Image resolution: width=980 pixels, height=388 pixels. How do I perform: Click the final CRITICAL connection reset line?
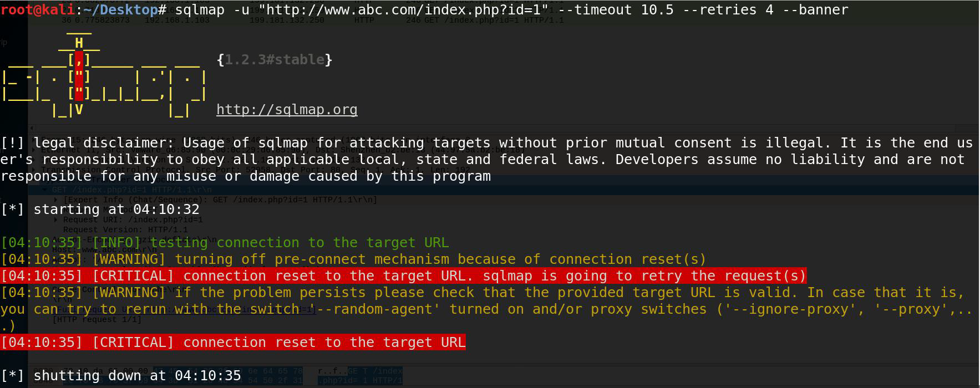tap(233, 343)
